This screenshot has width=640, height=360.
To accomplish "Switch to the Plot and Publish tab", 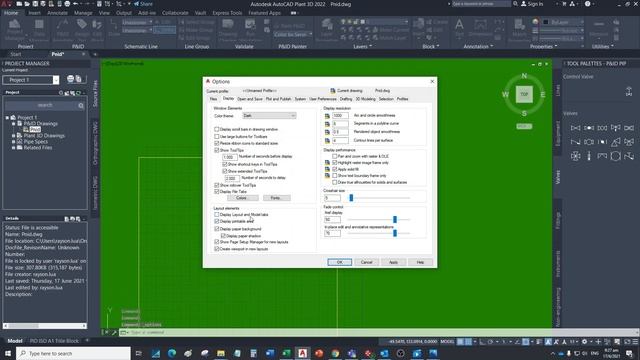I will coord(278,99).
